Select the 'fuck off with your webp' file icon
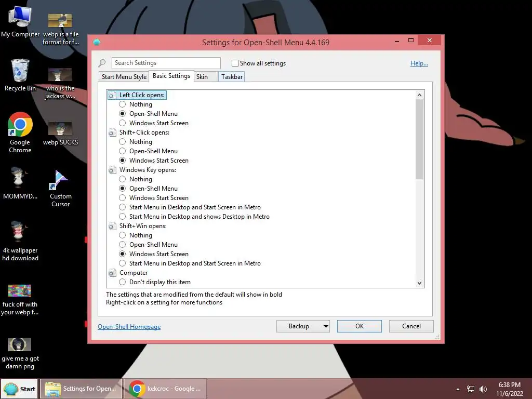 (x=20, y=300)
